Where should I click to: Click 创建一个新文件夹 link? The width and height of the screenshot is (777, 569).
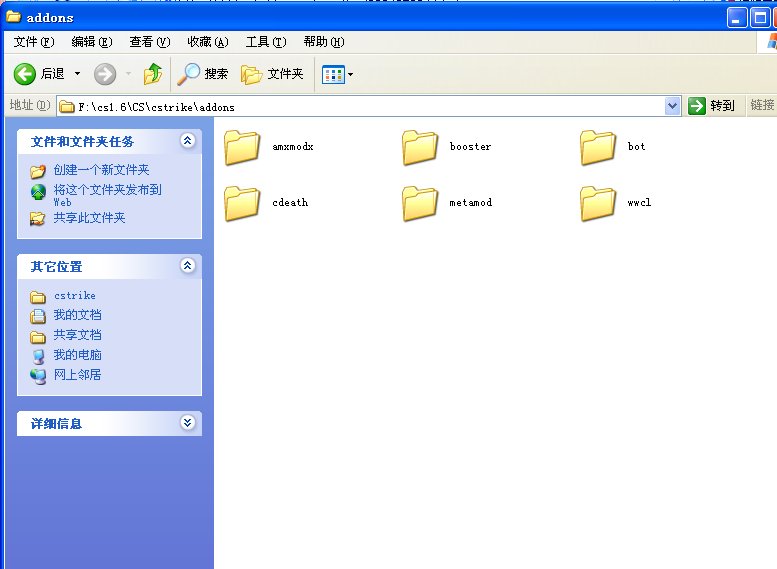(102, 170)
